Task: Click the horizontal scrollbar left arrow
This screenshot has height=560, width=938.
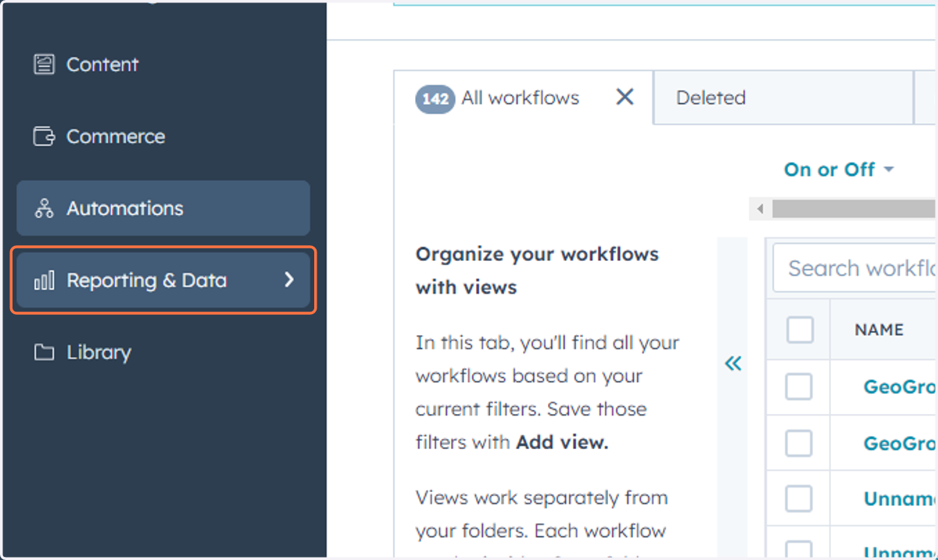Action: [x=760, y=209]
